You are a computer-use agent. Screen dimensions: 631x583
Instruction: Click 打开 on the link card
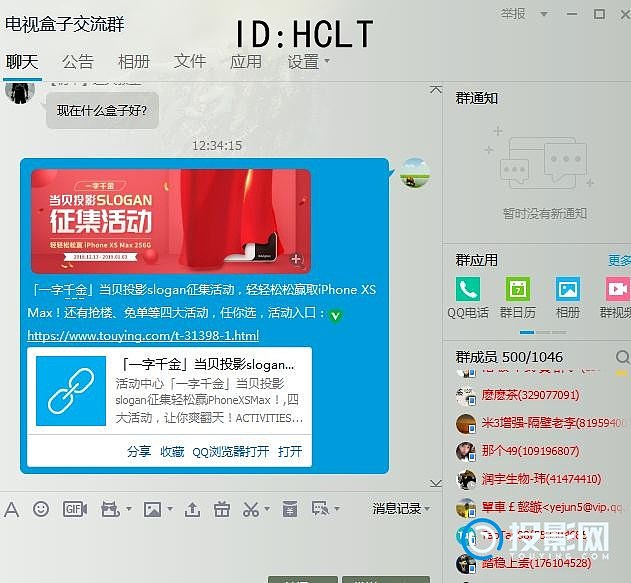pyautogui.click(x=290, y=451)
